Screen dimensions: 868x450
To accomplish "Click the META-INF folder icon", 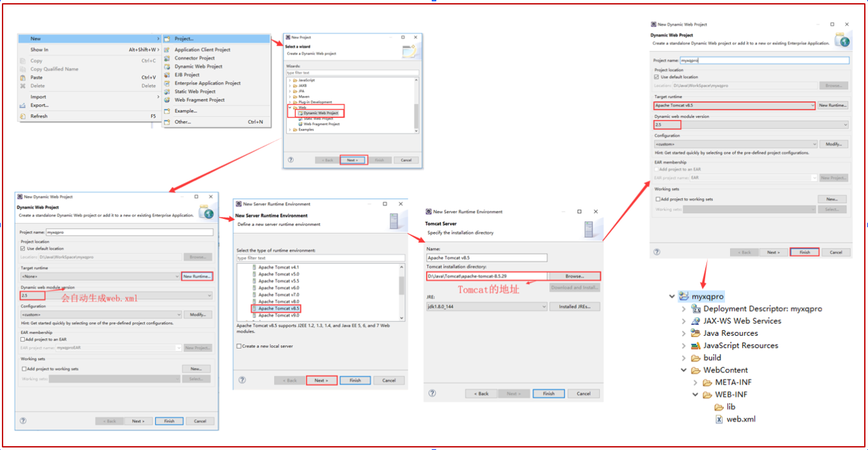I will pyautogui.click(x=707, y=383).
